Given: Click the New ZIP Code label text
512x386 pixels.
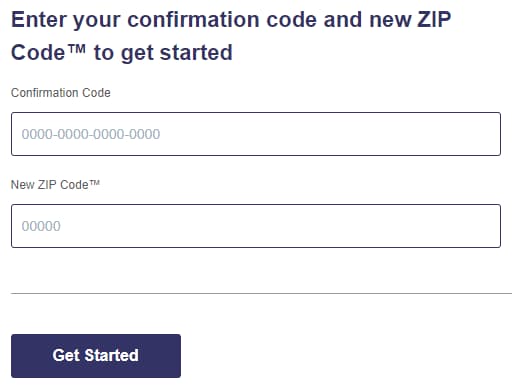Looking at the screenshot, I should coord(55,184).
